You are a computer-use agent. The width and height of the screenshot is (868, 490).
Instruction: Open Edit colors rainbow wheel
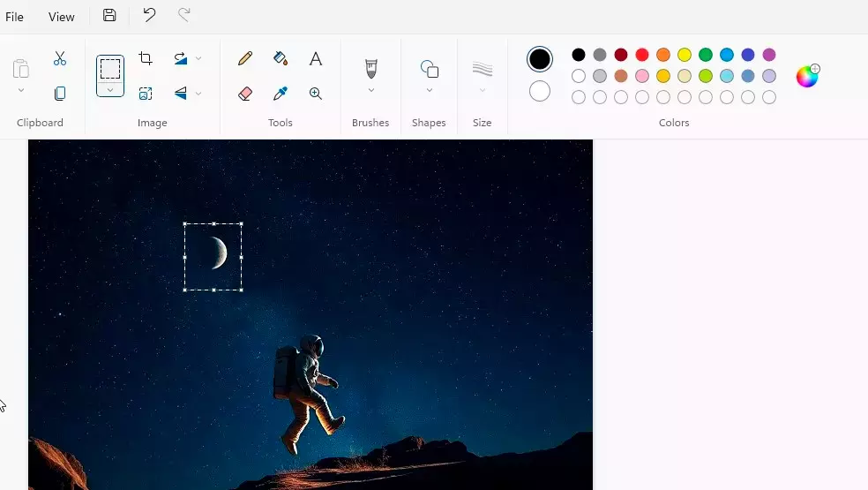(x=808, y=76)
